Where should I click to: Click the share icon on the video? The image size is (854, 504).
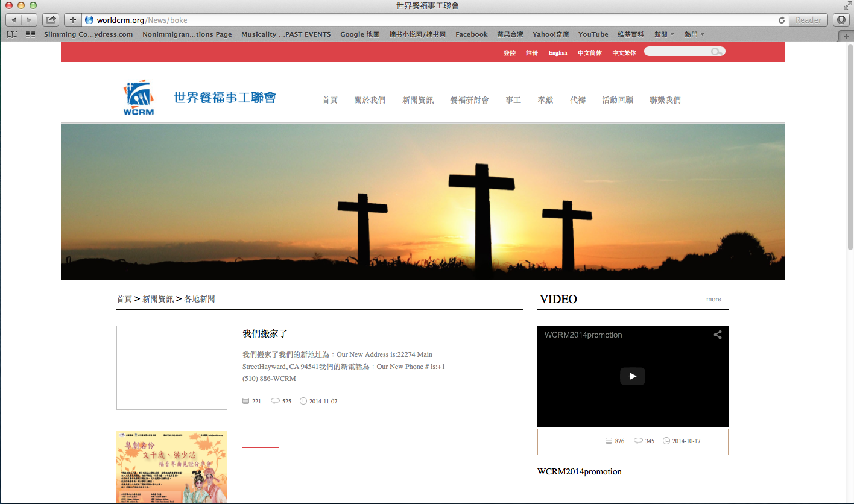718,335
